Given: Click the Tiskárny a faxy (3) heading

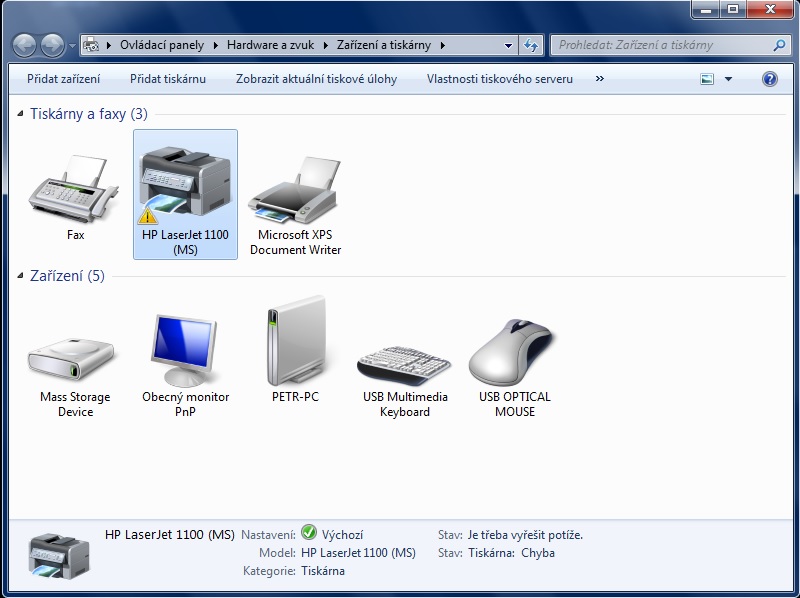Looking at the screenshot, I should point(89,114).
